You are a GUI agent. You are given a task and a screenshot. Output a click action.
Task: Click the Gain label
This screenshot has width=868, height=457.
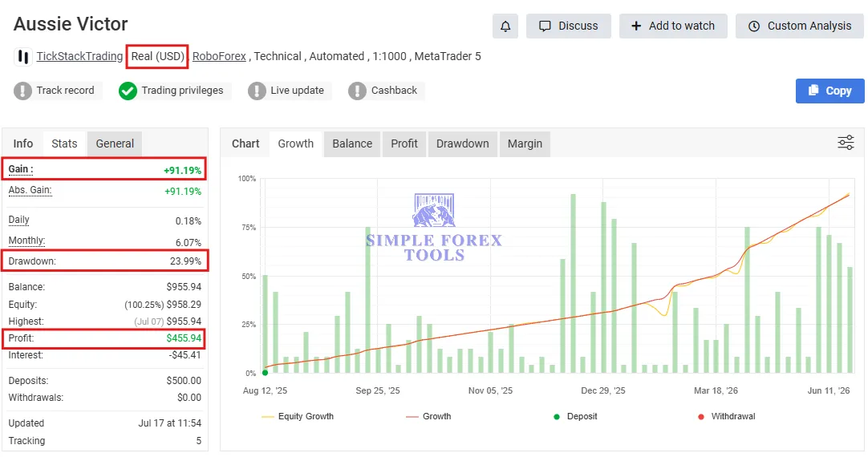21,169
